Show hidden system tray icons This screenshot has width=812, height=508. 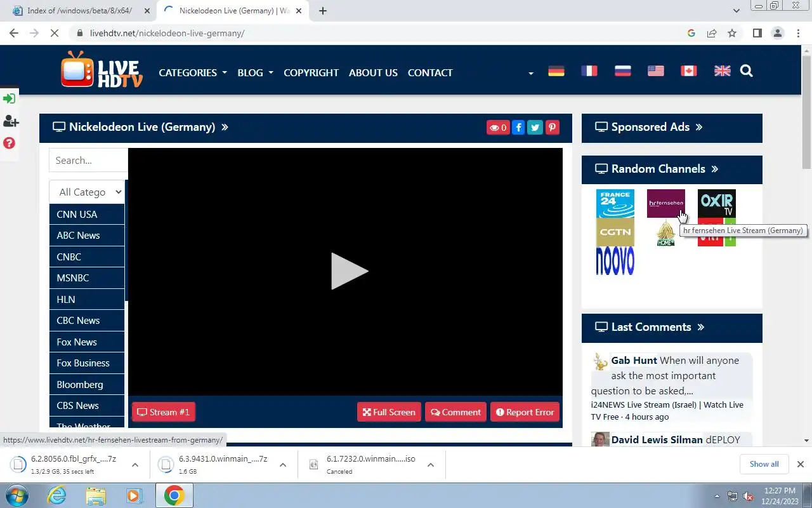pyautogui.click(x=717, y=496)
